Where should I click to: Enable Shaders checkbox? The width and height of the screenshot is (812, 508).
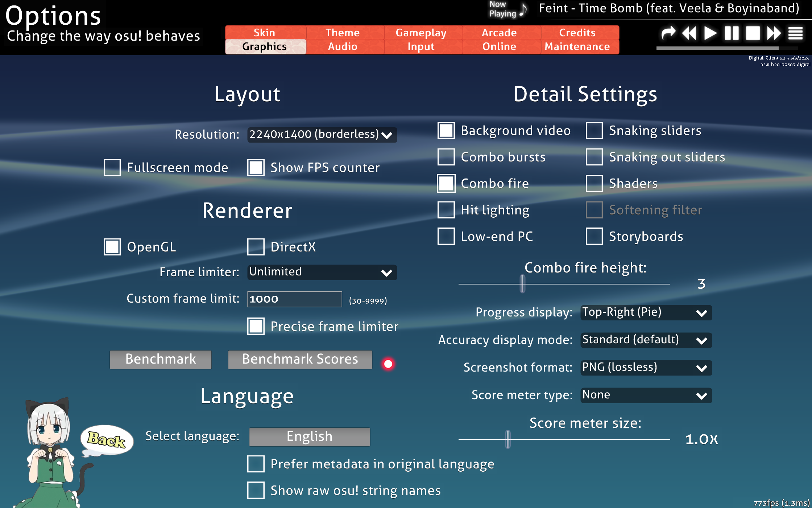click(x=594, y=183)
